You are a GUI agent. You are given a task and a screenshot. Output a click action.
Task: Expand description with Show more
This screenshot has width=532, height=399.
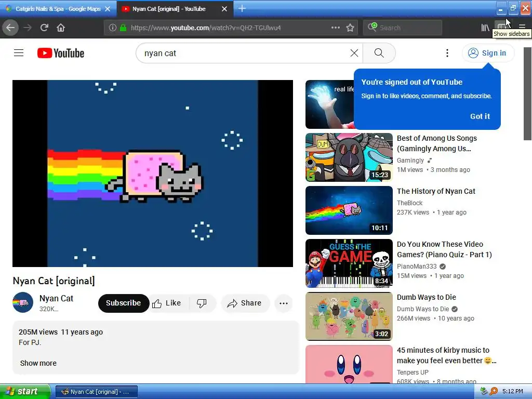[x=38, y=363]
